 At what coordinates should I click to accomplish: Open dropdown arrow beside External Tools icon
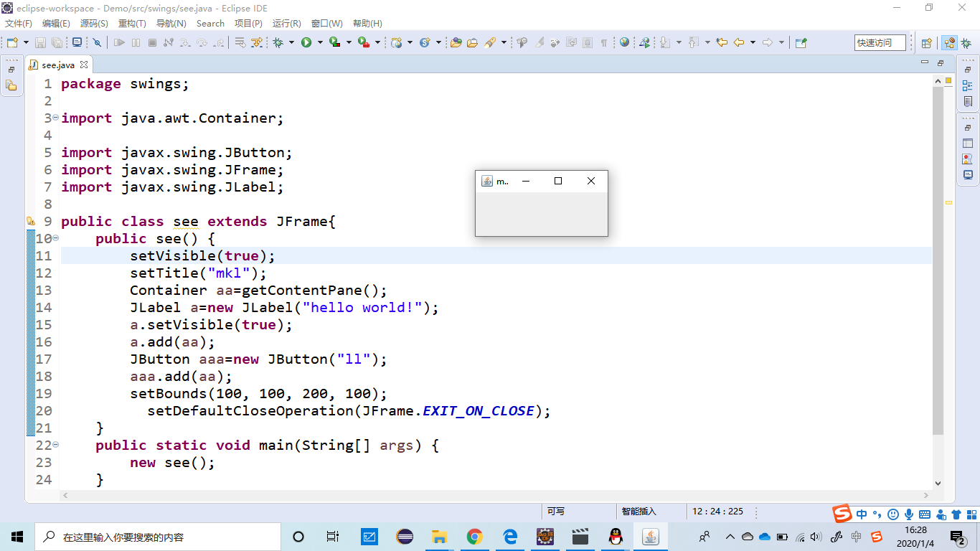377,42
